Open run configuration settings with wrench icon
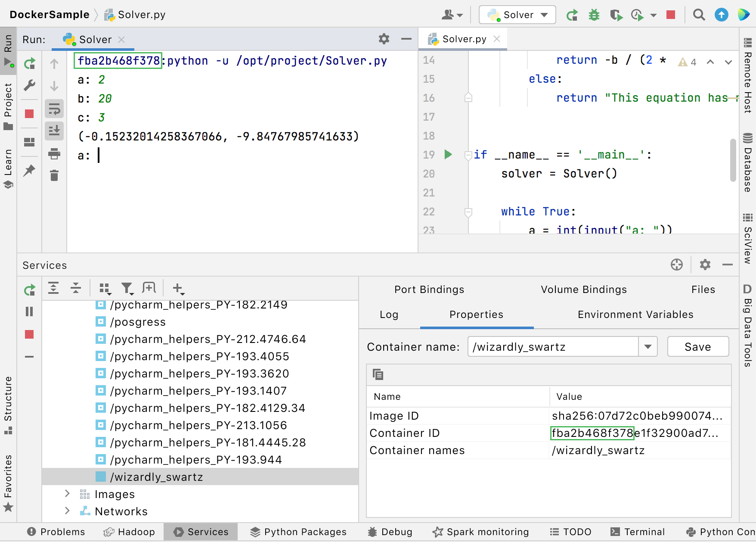 coord(29,86)
